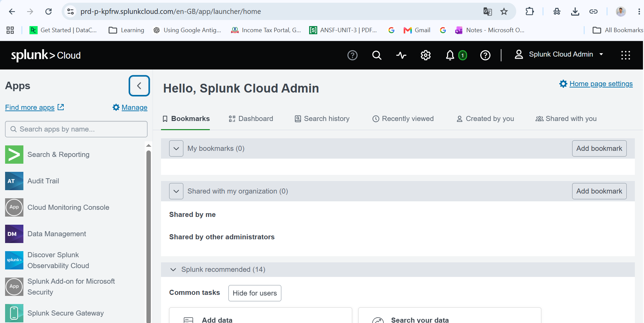Click browser back arrow
644x323 pixels.
pyautogui.click(x=12, y=12)
